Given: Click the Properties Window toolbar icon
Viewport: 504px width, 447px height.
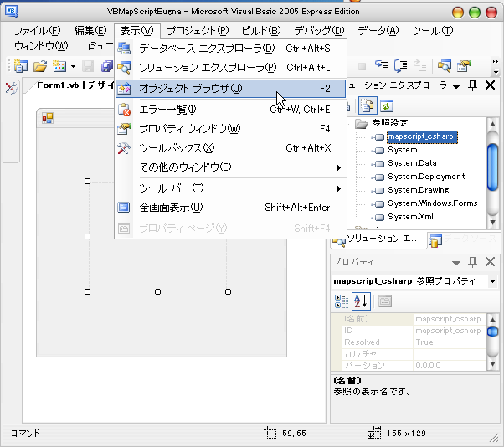Looking at the screenshot, I should 464,66.
